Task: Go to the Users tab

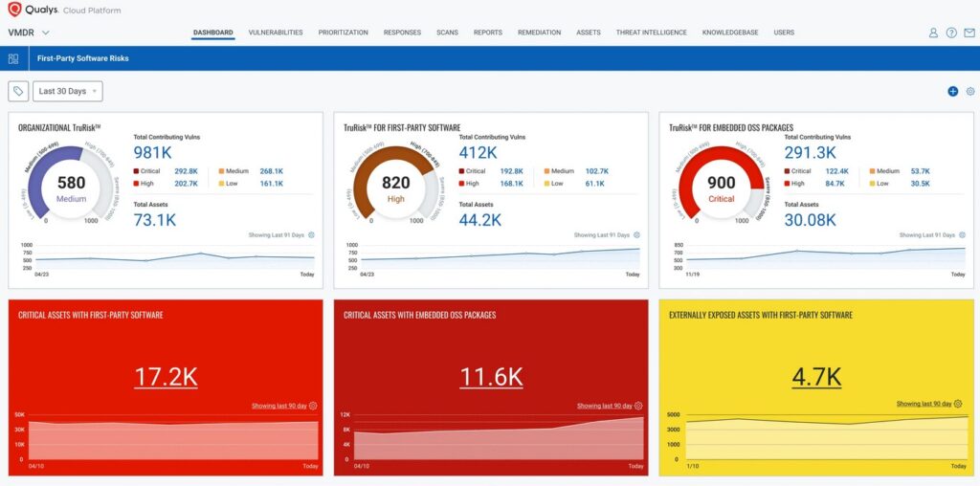Action: click(x=784, y=33)
